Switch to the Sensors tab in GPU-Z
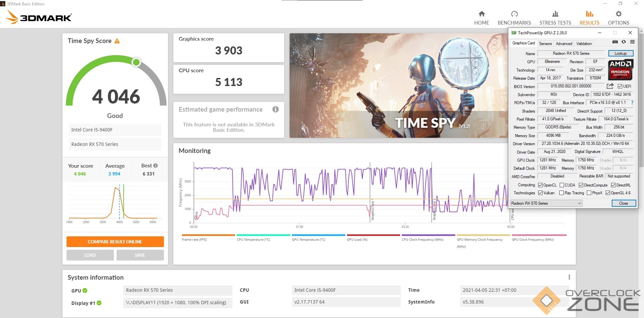The height and width of the screenshot is (318, 644). click(x=545, y=44)
